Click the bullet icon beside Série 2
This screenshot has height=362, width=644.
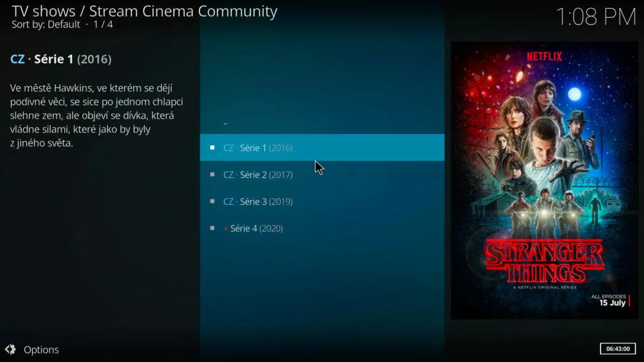(x=213, y=175)
